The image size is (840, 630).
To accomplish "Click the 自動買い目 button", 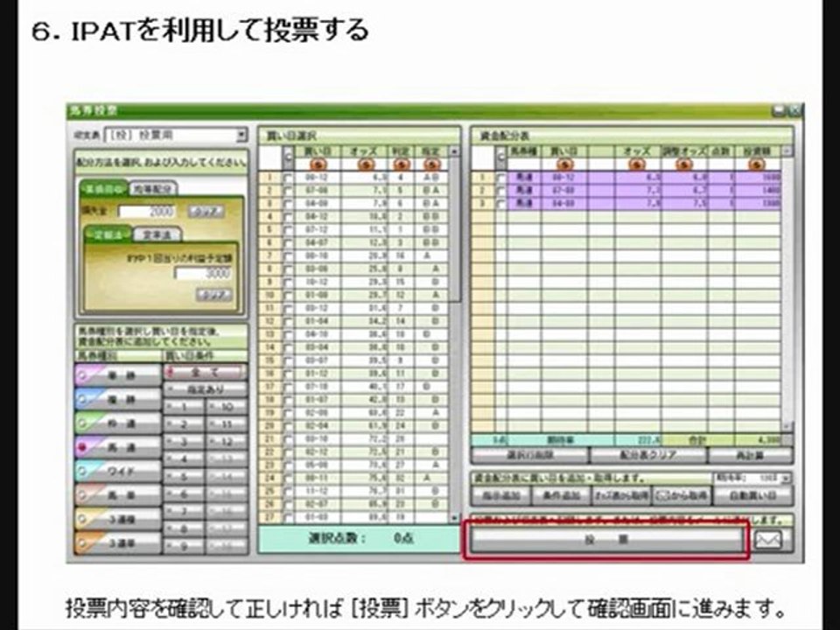I will pyautogui.click(x=753, y=495).
